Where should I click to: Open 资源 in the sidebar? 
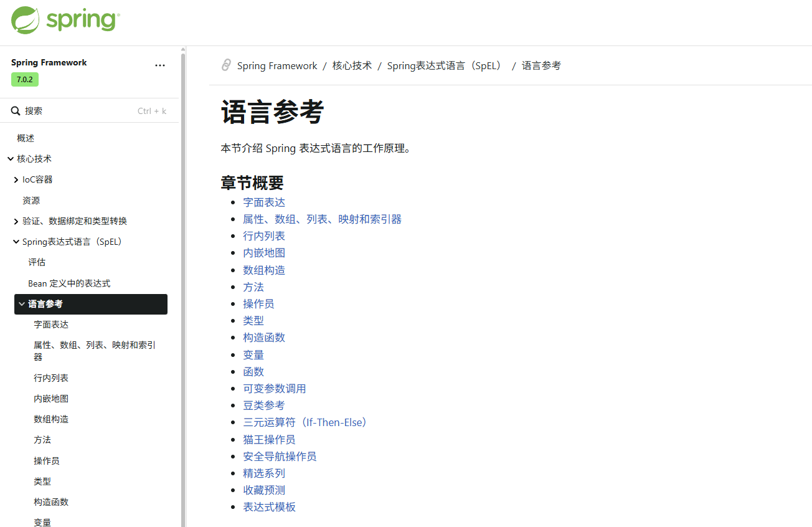[x=31, y=201]
